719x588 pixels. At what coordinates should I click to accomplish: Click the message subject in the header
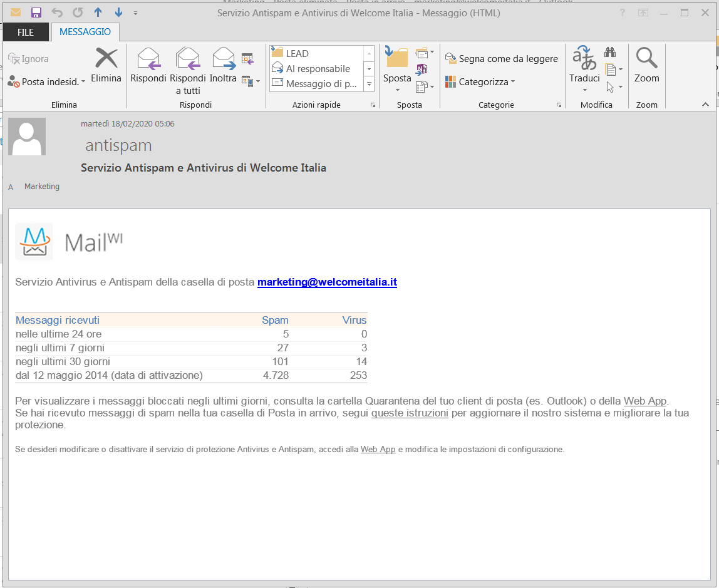(204, 168)
